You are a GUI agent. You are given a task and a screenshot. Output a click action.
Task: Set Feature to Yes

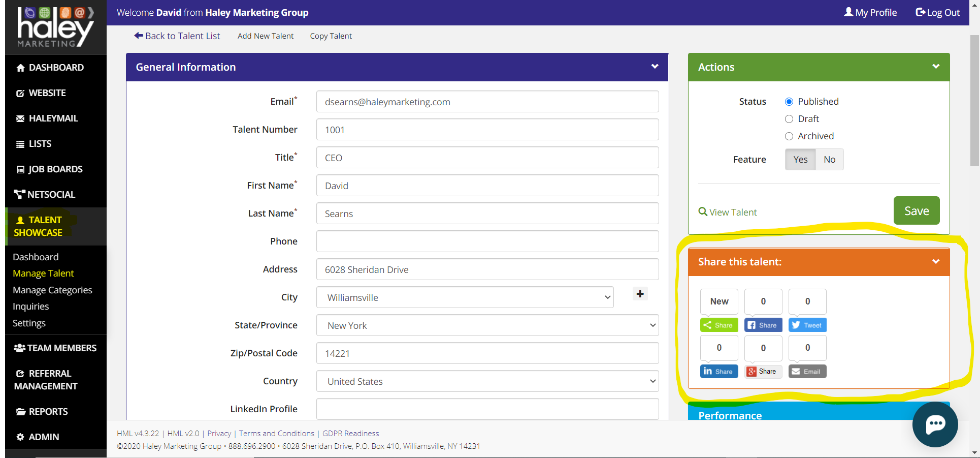coord(800,160)
